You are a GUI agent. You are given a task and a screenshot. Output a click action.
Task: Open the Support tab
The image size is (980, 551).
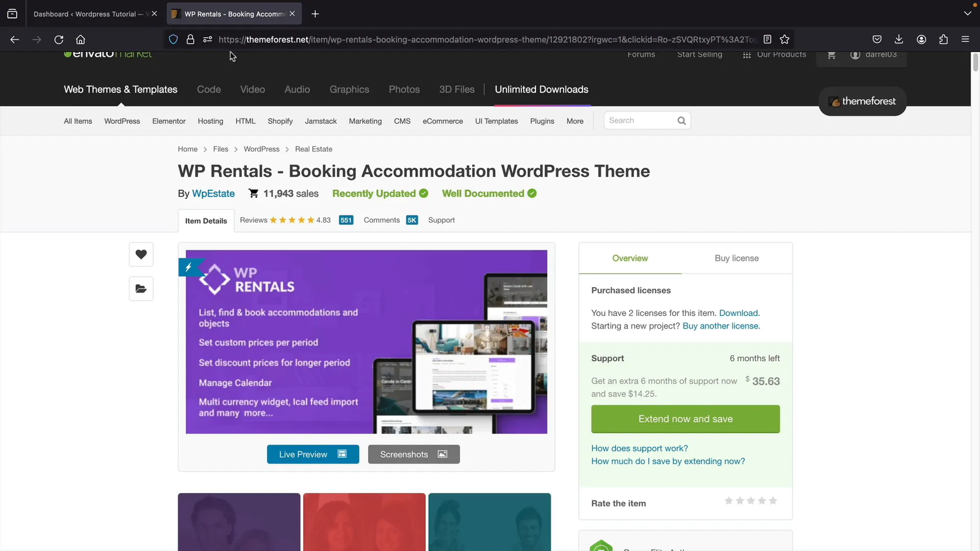point(442,220)
